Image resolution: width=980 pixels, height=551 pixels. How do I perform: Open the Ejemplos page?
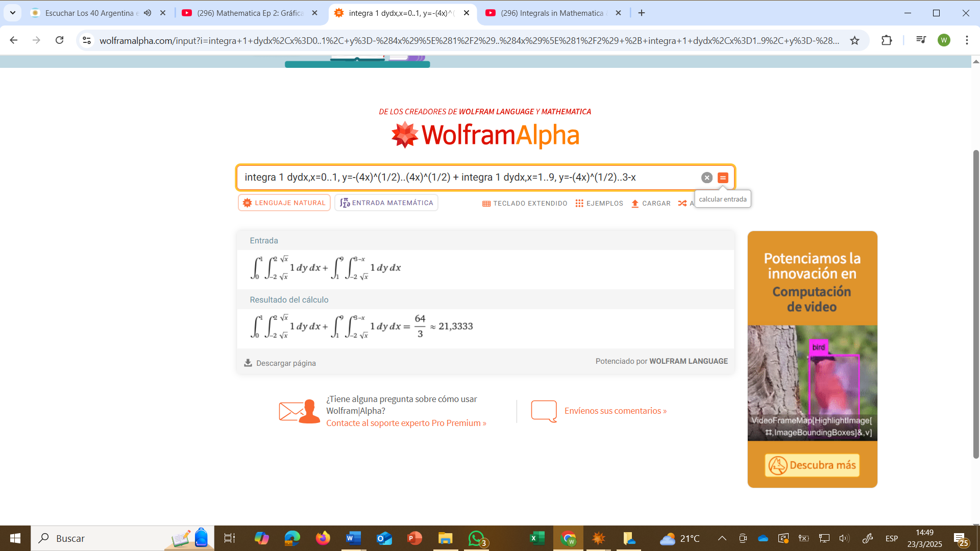point(599,203)
